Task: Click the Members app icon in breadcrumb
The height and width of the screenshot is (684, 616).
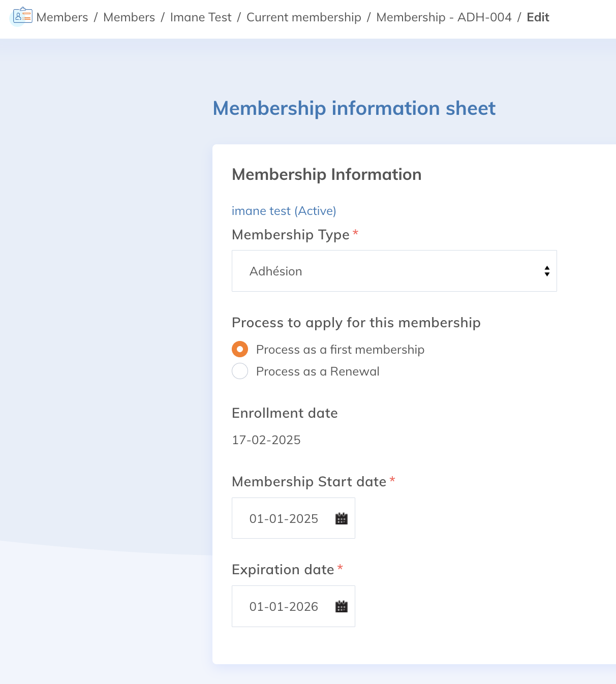Action: point(22,16)
